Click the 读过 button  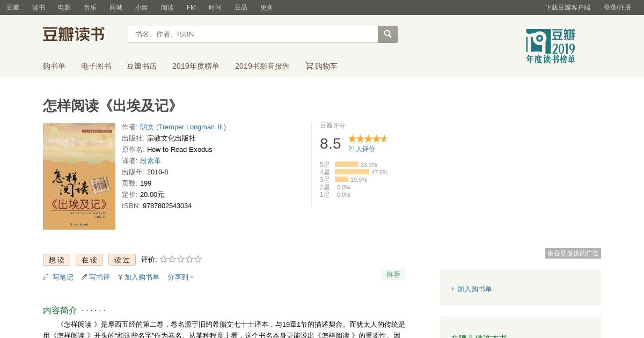click(x=122, y=260)
